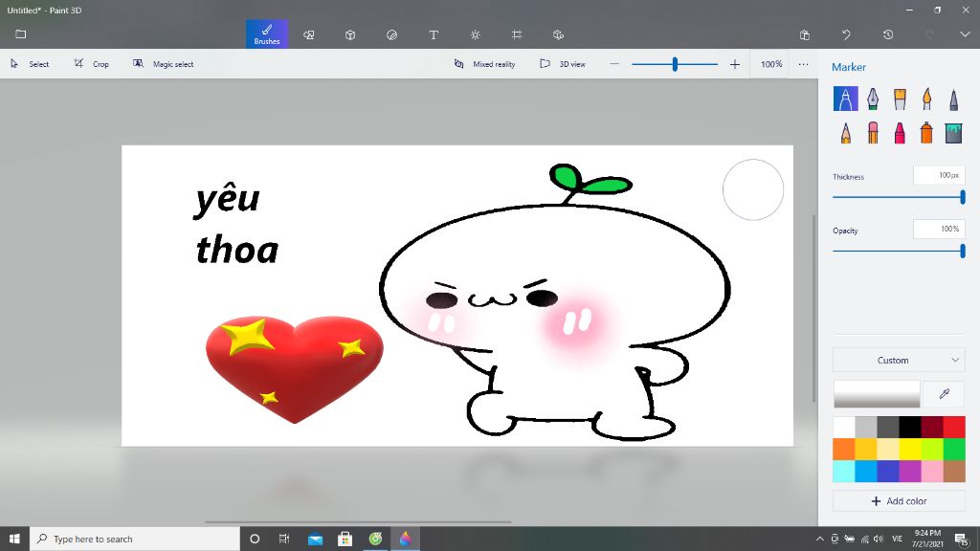Open the Custom material dropdown
Viewport: 980px width, 551px height.
click(899, 360)
